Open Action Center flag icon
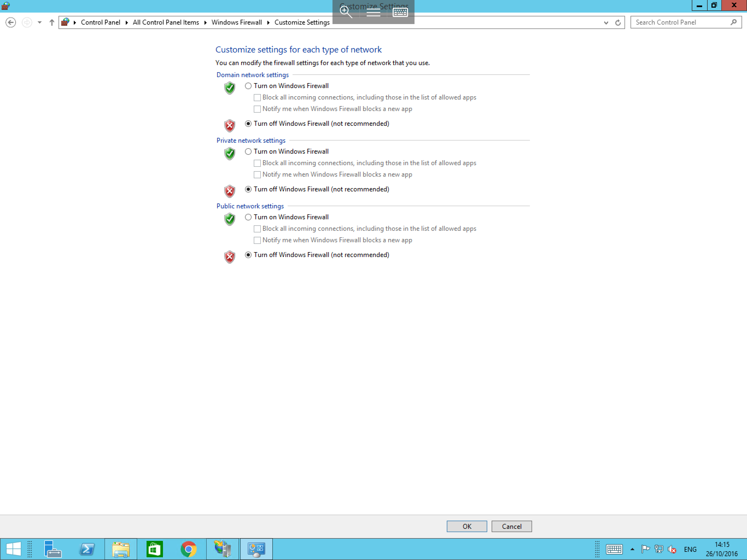Viewport: 747px width, 560px height. coord(645,549)
